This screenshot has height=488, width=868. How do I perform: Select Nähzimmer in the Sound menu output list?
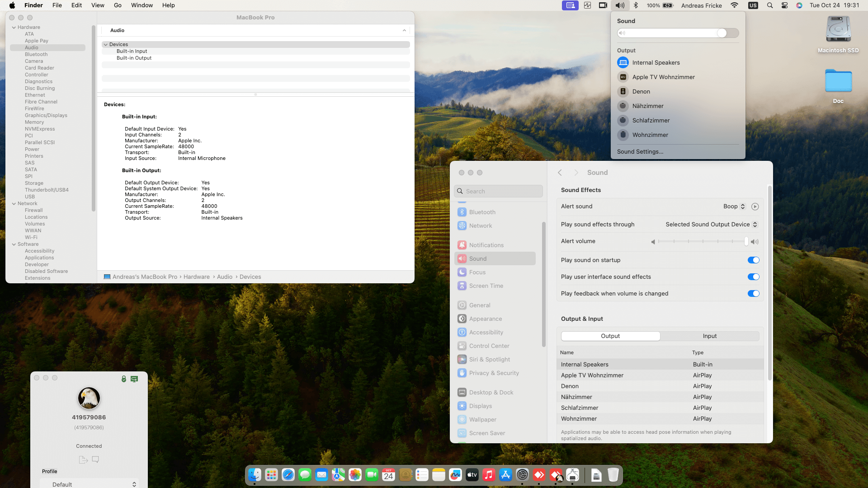[678, 106]
